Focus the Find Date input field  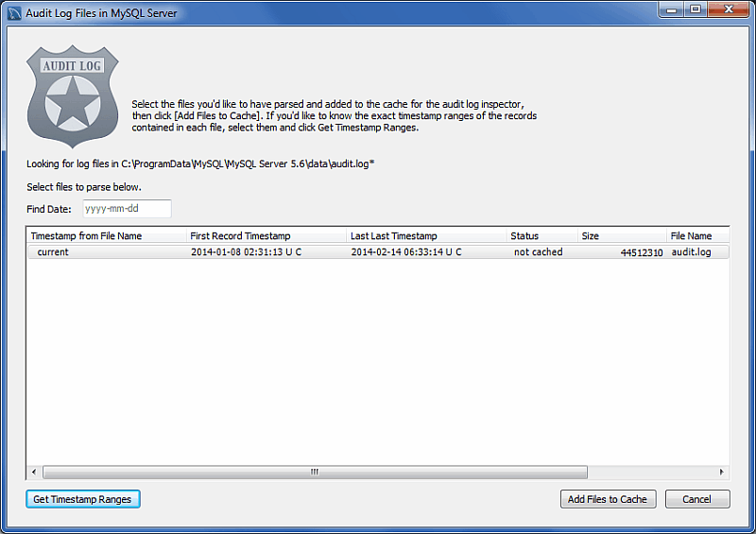tap(127, 208)
